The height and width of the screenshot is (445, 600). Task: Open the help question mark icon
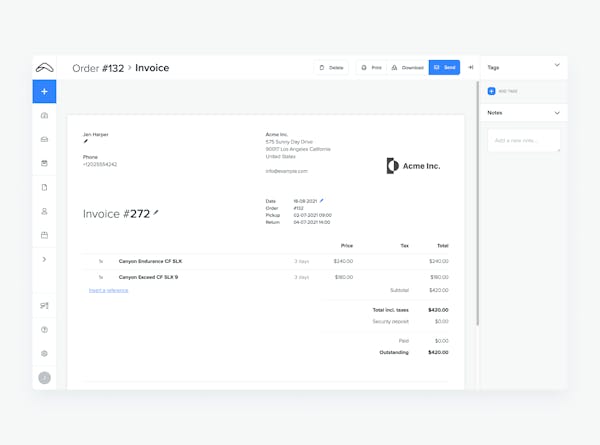coord(44,330)
